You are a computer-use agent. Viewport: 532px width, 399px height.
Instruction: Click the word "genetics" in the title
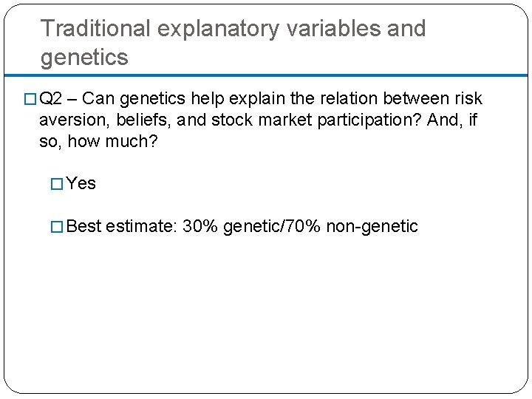pyautogui.click(x=84, y=56)
